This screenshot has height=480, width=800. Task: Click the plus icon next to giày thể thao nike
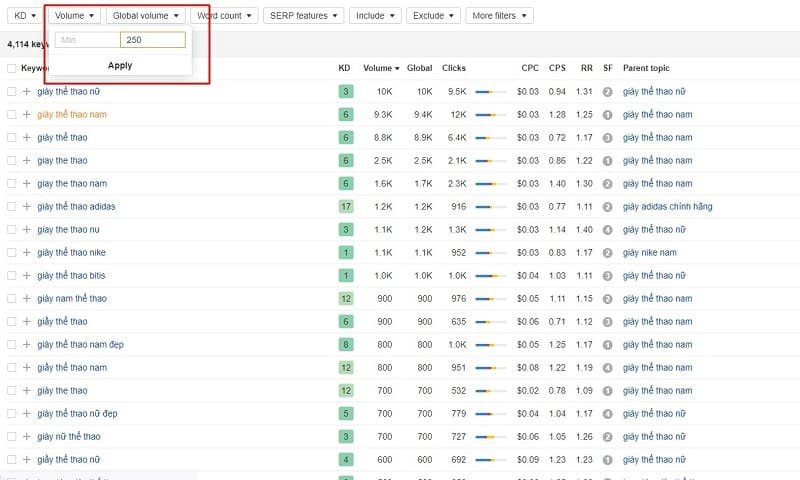click(x=27, y=253)
